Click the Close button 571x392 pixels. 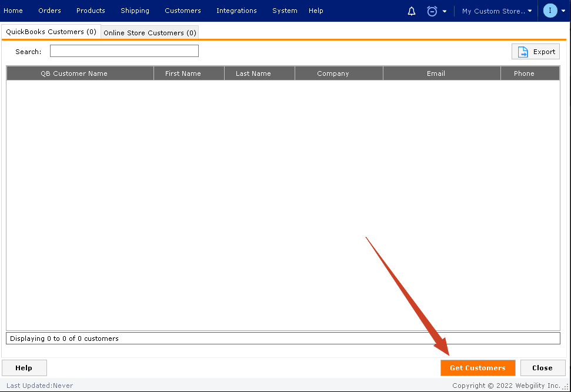(543, 368)
